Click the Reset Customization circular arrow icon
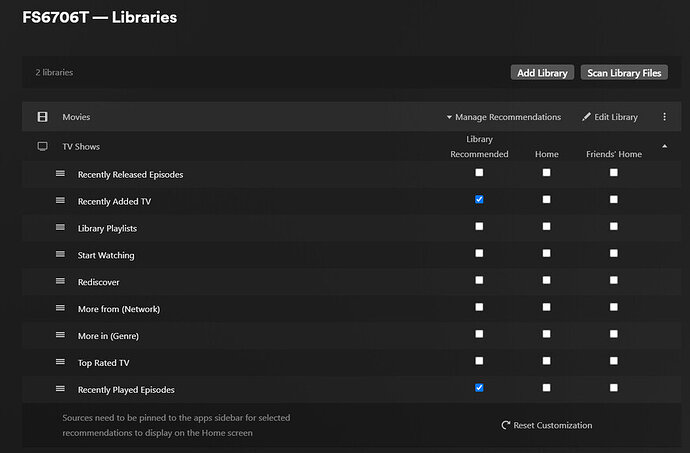The width and height of the screenshot is (690, 453). click(506, 425)
